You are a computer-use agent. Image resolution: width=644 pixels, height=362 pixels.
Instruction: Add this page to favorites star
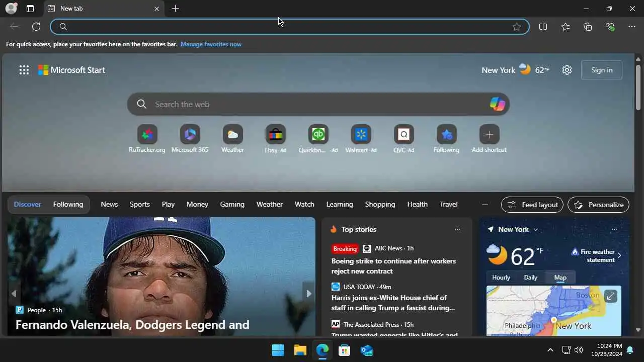coord(517,27)
